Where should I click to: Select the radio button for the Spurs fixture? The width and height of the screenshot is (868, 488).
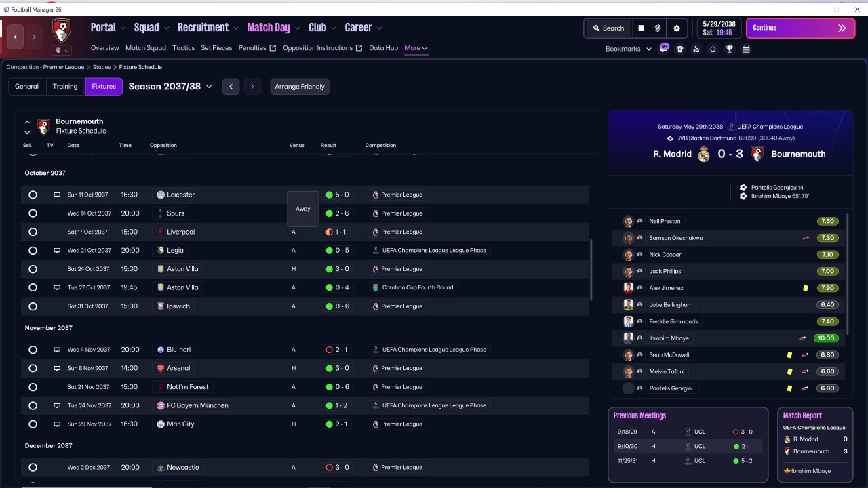[33, 213]
